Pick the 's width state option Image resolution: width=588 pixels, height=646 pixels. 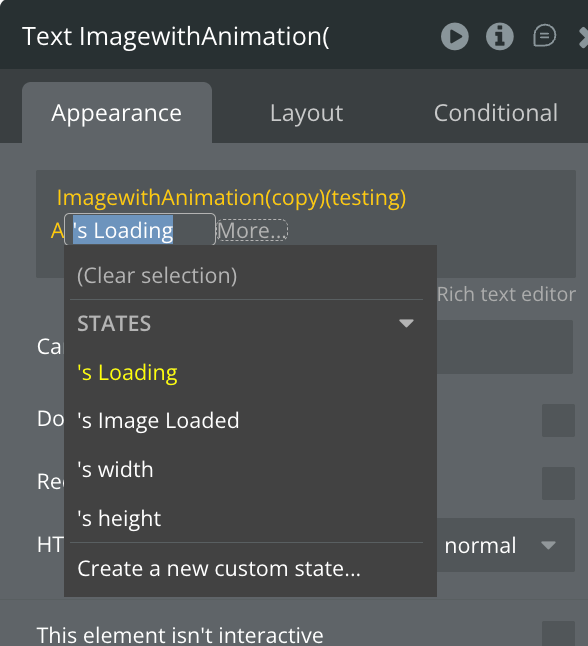click(x=115, y=469)
